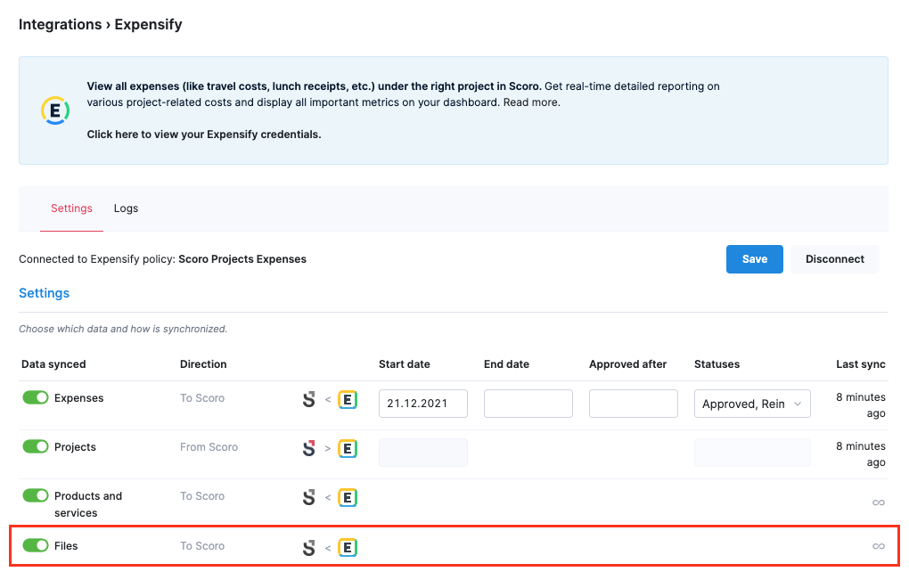Click '8 minutes ago' in Projects row
This screenshot has width=909, height=588.
tap(860, 454)
